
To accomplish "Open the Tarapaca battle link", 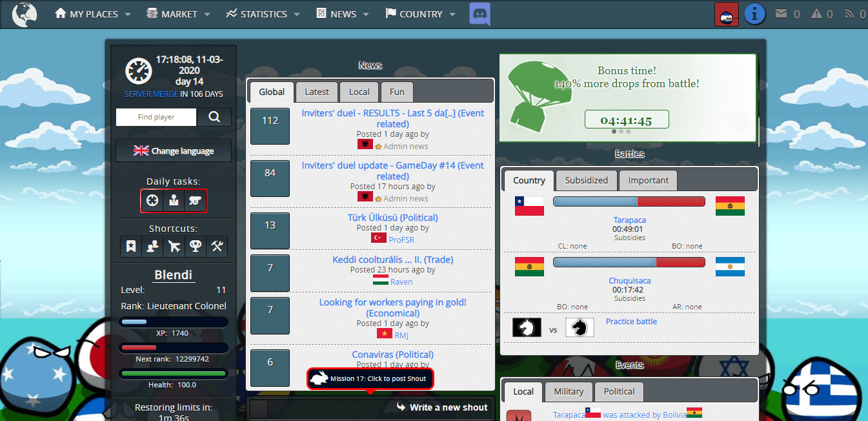I will click(x=629, y=220).
